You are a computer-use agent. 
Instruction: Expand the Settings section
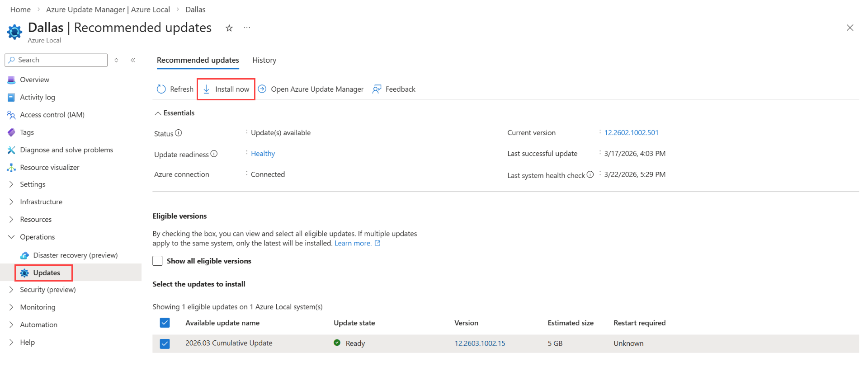coord(11,184)
